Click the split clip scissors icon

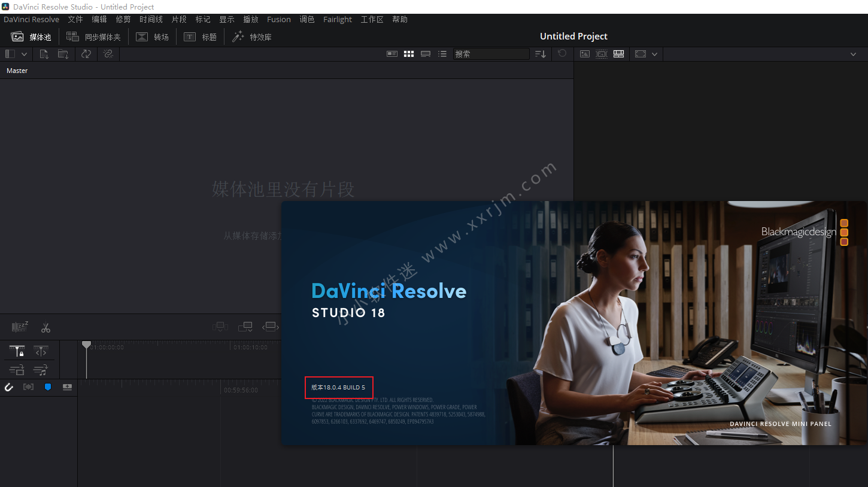tap(45, 328)
